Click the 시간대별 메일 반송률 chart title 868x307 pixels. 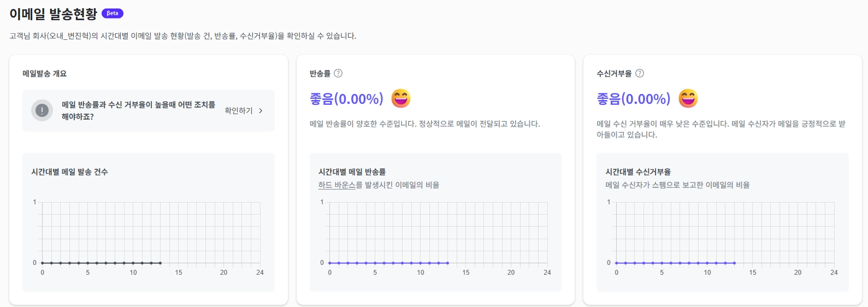(352, 172)
